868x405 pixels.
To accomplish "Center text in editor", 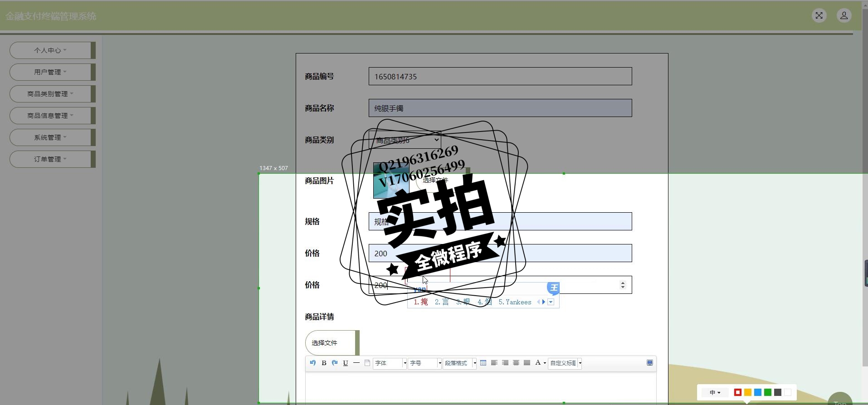I will 516,363.
